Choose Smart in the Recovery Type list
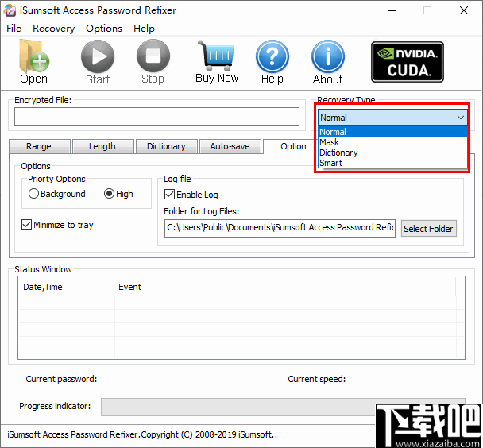Image resolution: width=483 pixels, height=448 pixels. coord(392,163)
